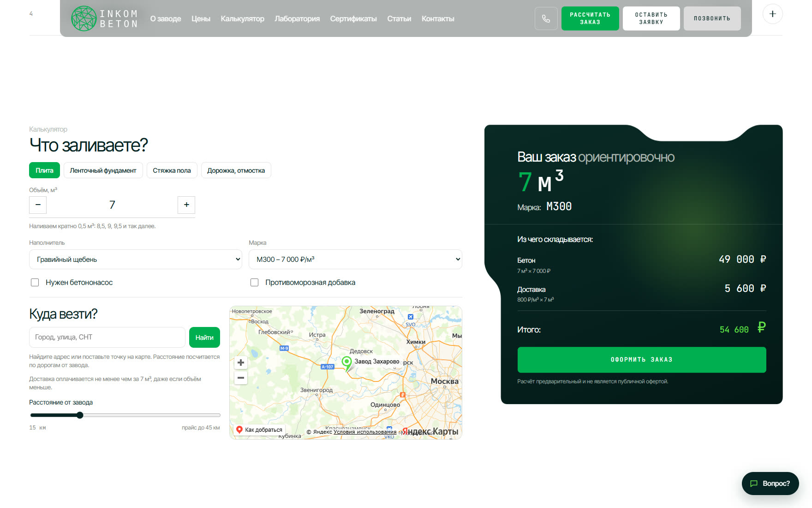
Task: Open the Сертификаты menu item
Action: coord(353,19)
